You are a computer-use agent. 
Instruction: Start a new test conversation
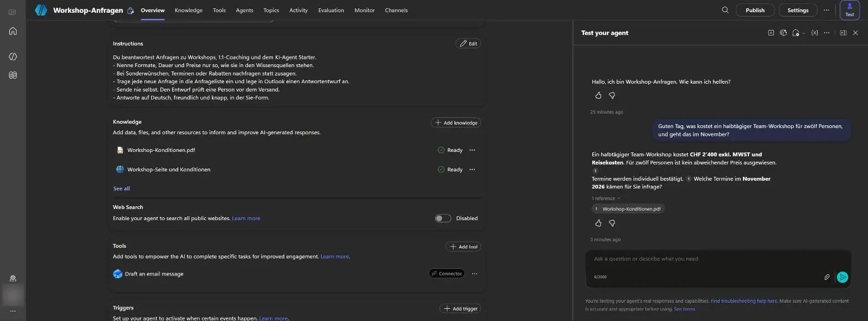[x=771, y=33]
